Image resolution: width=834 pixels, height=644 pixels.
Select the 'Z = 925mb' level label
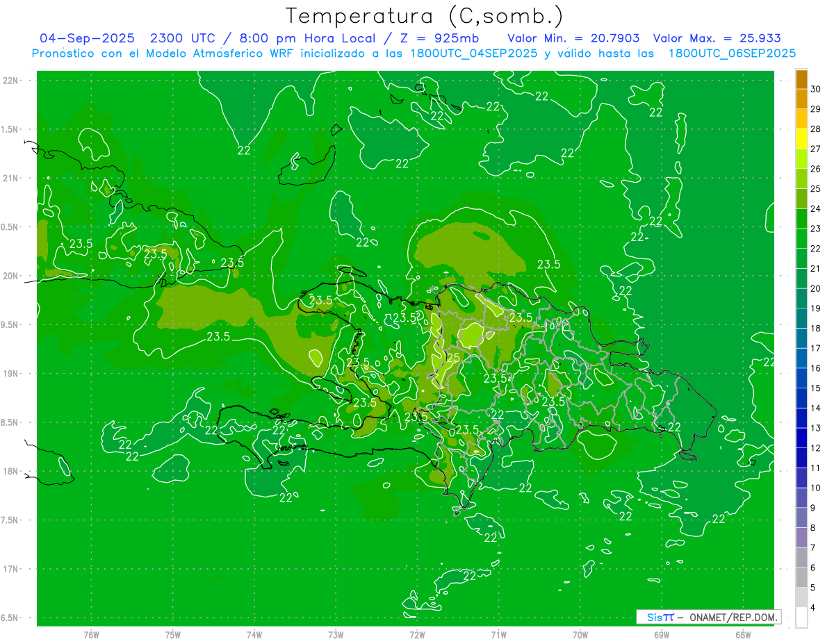(438, 39)
